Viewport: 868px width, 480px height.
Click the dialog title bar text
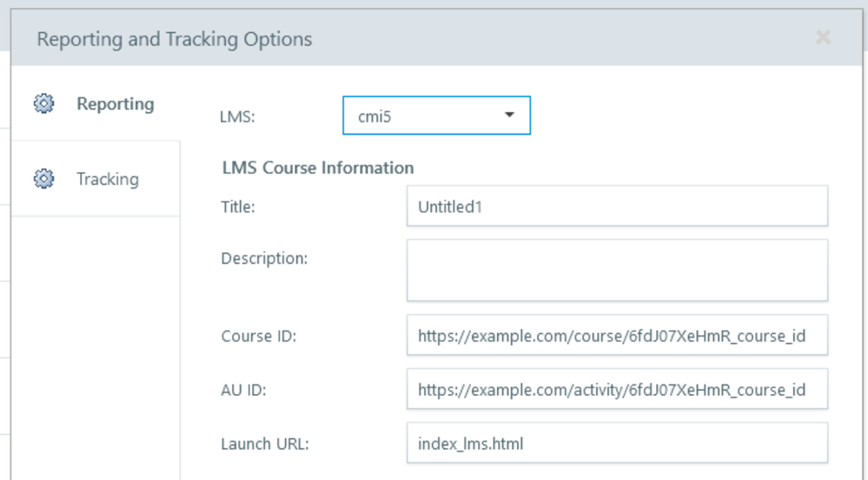174,39
